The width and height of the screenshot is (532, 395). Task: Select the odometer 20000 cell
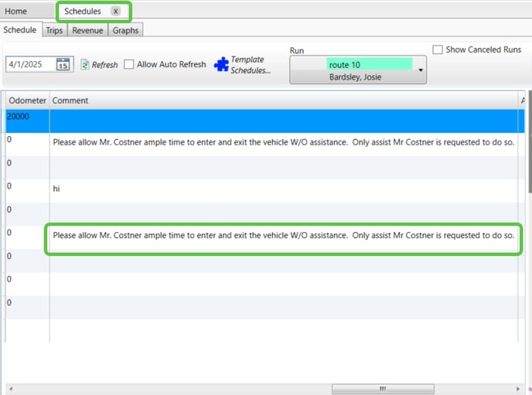[x=28, y=121]
